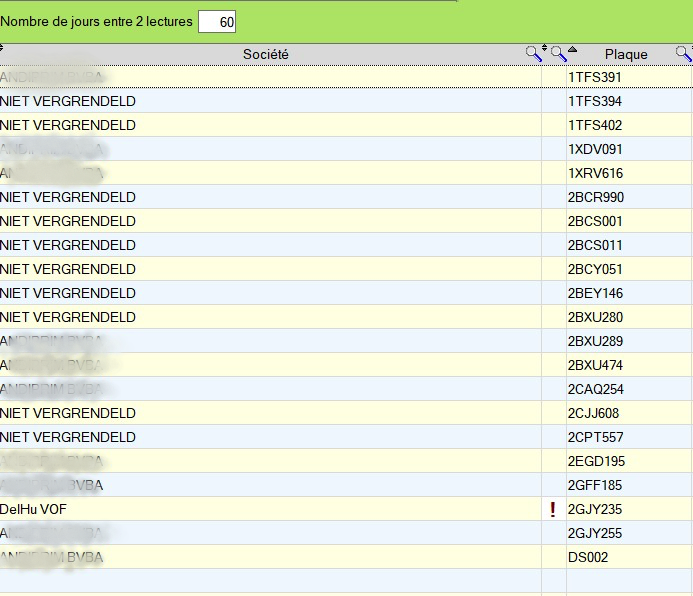This screenshot has height=596, width=693.
Task: Click magnifier icon in the narrow alert column header
Action: click(558, 54)
